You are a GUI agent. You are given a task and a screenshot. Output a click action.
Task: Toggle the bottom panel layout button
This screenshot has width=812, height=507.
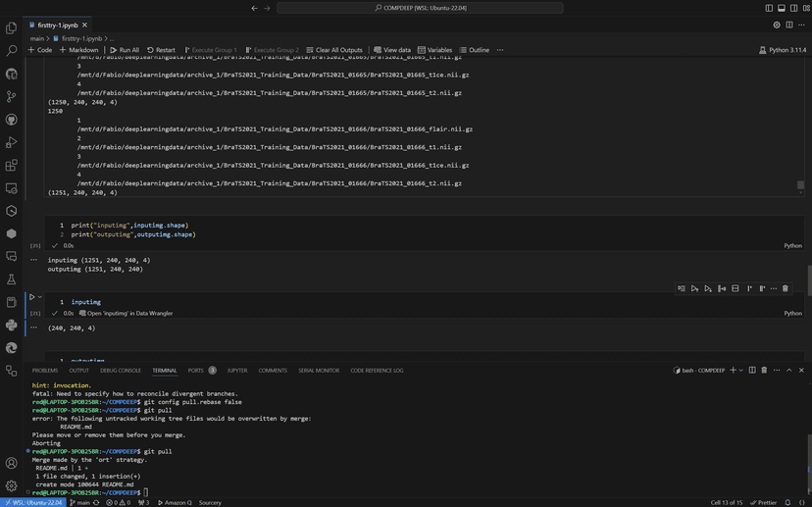click(782, 8)
